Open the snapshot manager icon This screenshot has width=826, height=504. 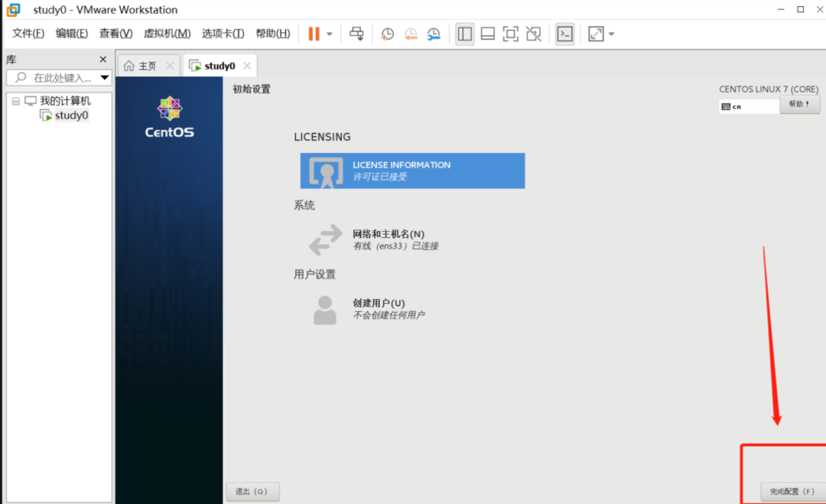434,34
